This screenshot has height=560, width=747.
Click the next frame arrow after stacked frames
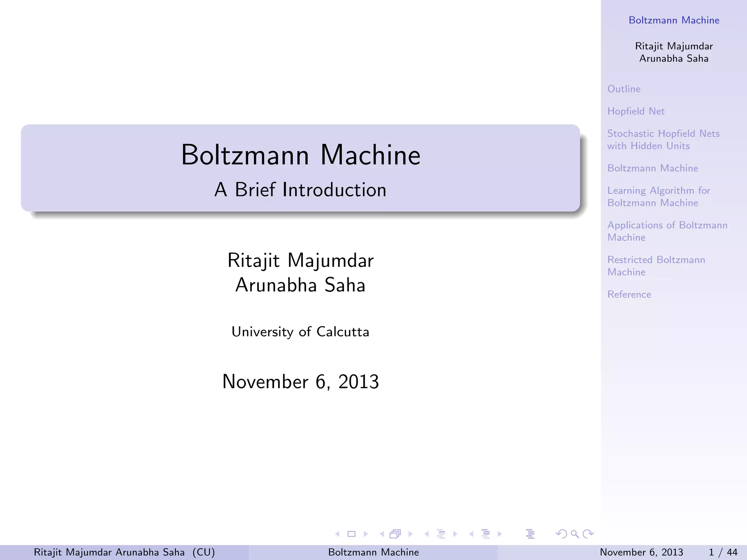coord(410,534)
